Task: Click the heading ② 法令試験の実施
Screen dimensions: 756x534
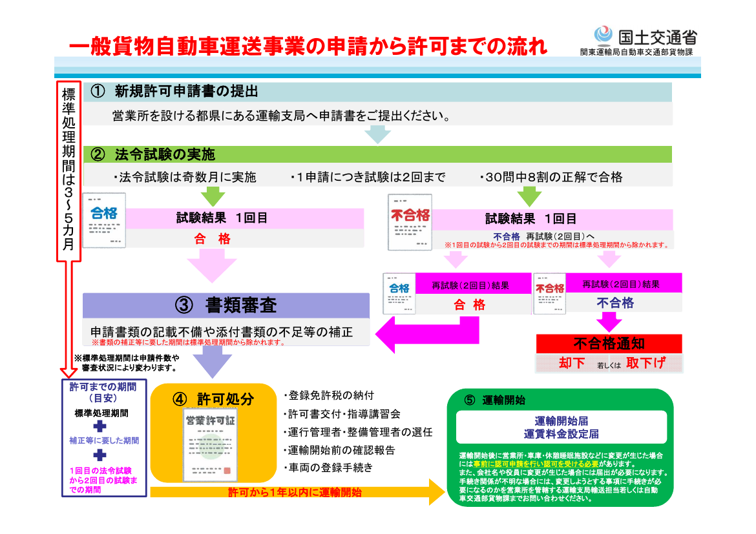Action: (153, 155)
